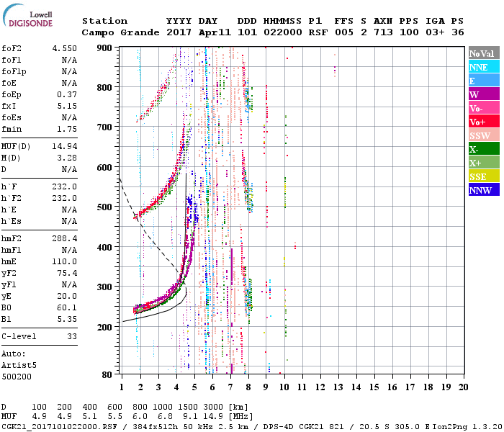The height and width of the screenshot is (432, 504).
Task: Click the yF2 value 75.4
Action: [67, 273]
